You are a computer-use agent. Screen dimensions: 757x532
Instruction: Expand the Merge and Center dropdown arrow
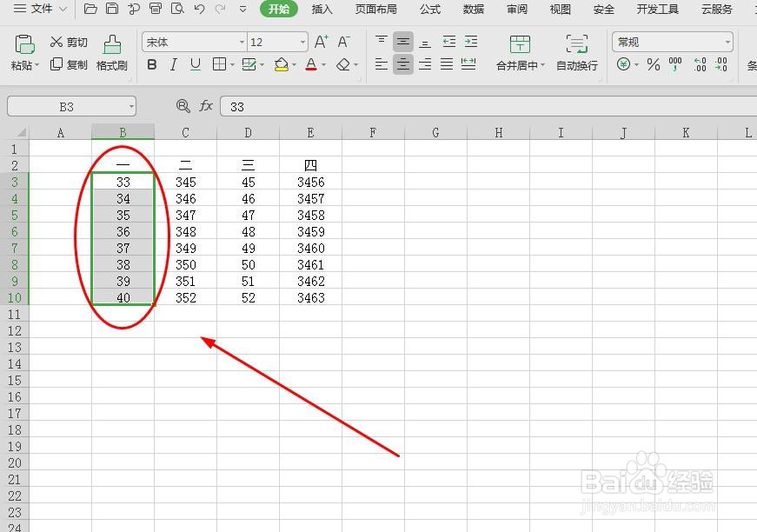pyautogui.click(x=542, y=64)
